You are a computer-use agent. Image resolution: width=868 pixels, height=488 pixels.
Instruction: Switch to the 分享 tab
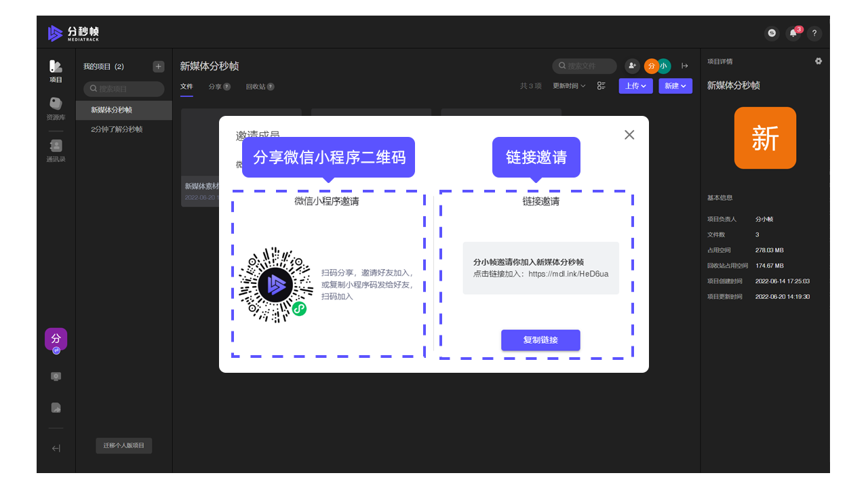tap(215, 87)
